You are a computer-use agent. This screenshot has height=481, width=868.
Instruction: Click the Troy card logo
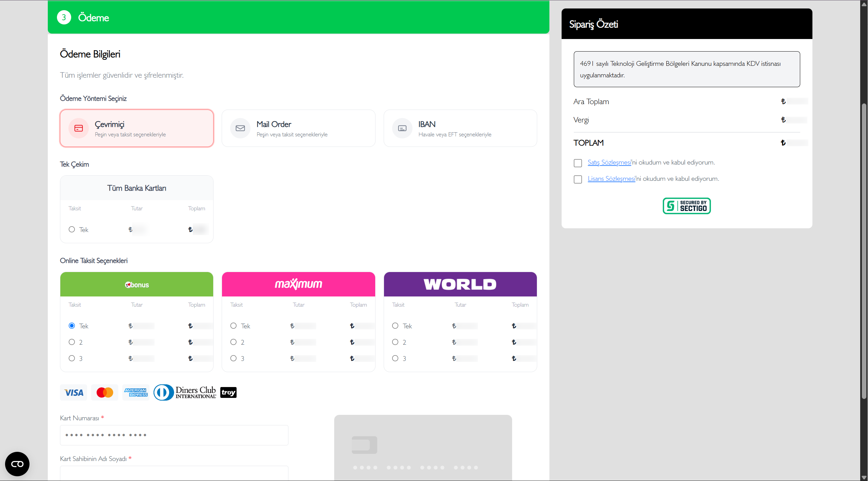pos(228,392)
